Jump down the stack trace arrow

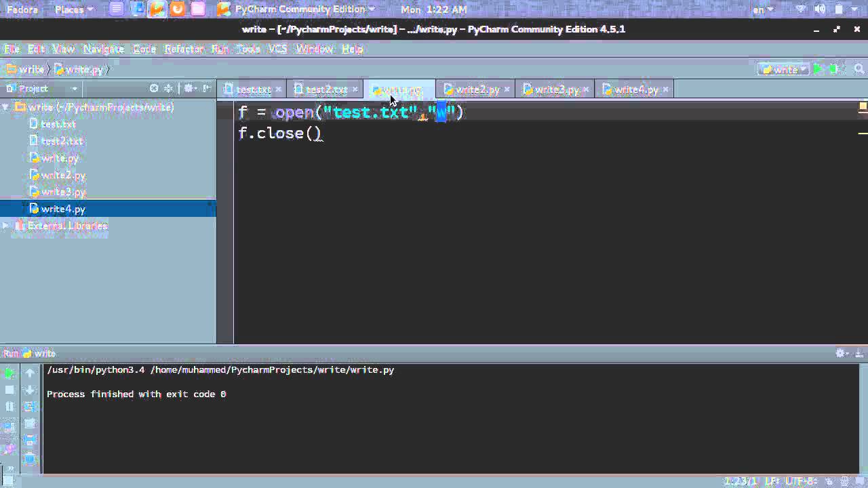click(30, 390)
